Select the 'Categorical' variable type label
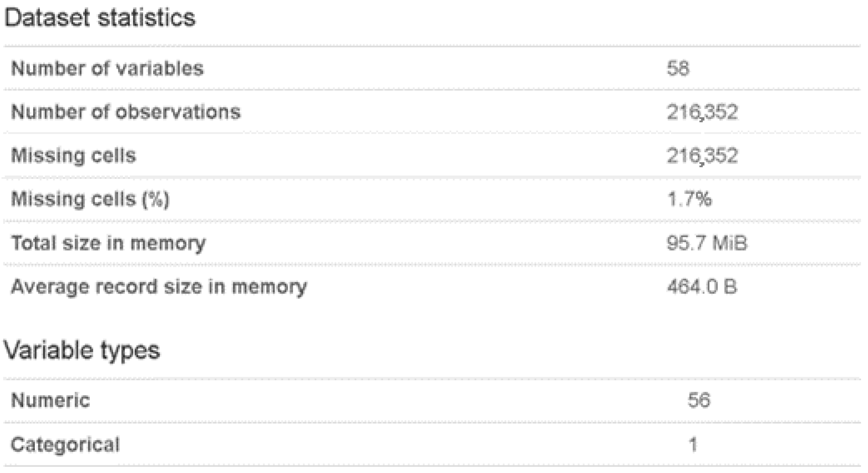868x473 pixels. pyautogui.click(x=65, y=444)
